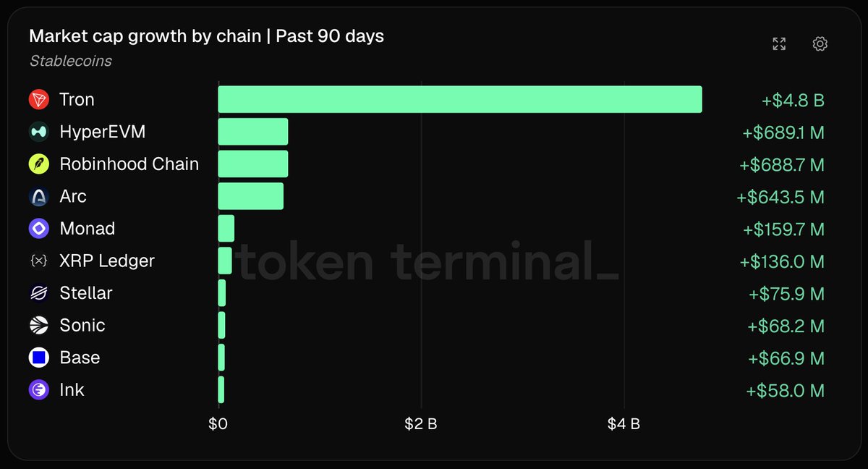
Task: Click the Tron chain logo icon
Action: click(38, 100)
